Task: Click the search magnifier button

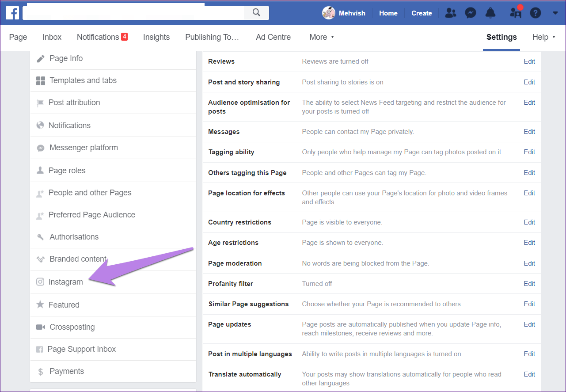Action: pyautogui.click(x=256, y=13)
